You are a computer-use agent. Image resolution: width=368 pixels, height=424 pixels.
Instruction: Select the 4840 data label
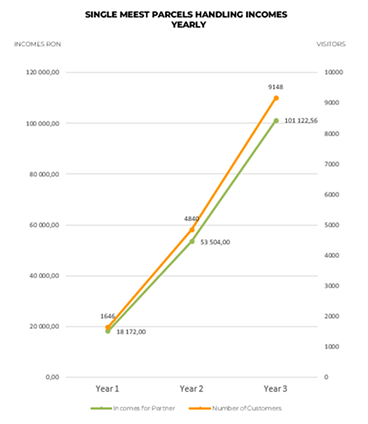click(x=192, y=219)
